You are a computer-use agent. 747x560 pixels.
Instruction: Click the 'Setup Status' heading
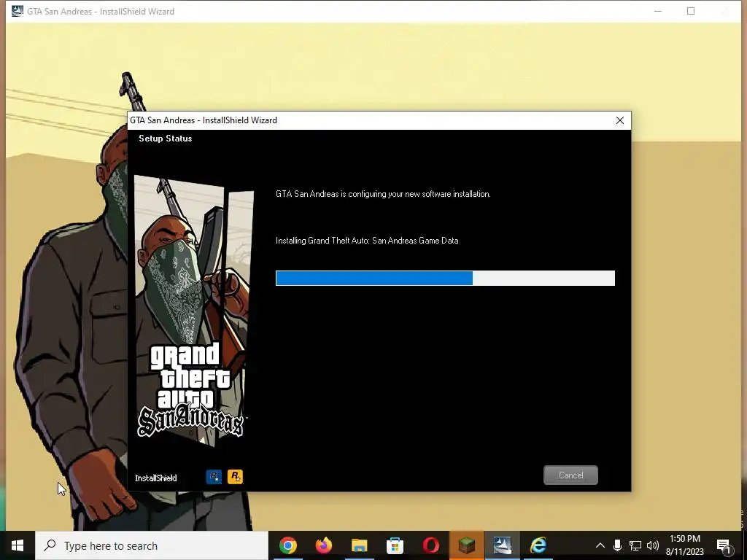(x=166, y=139)
